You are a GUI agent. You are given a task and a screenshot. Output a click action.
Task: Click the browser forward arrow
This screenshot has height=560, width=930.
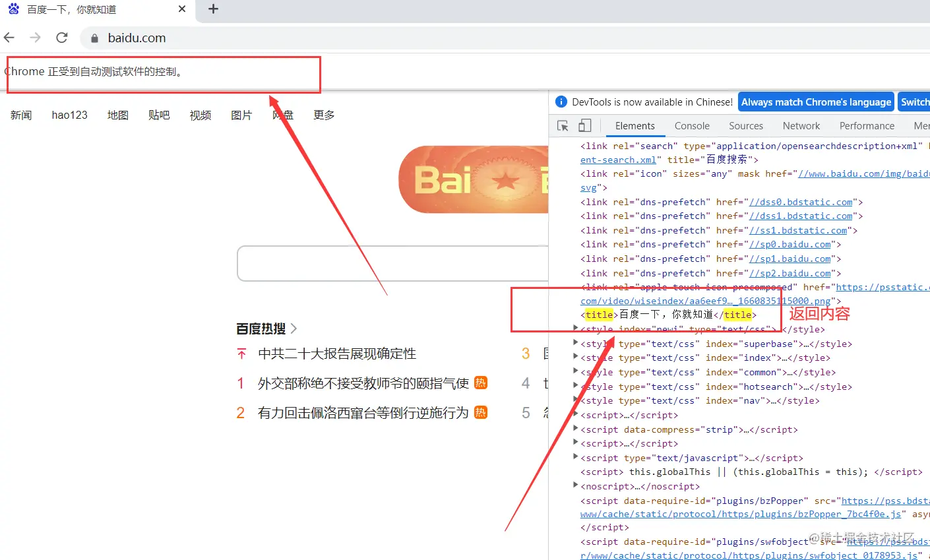(36, 38)
